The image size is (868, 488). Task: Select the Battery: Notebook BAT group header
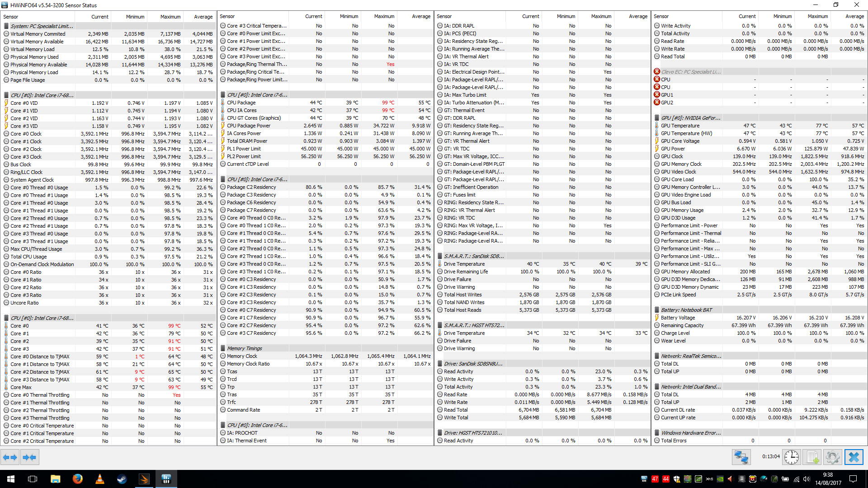[759, 310]
